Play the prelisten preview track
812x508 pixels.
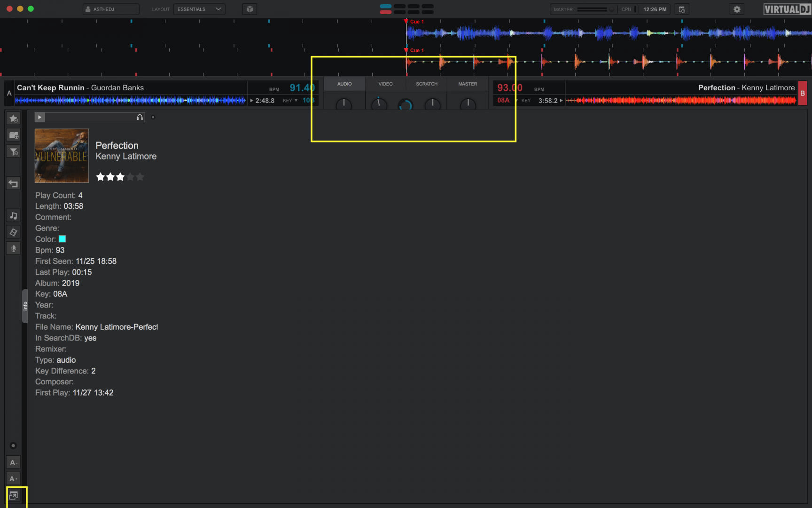point(40,117)
